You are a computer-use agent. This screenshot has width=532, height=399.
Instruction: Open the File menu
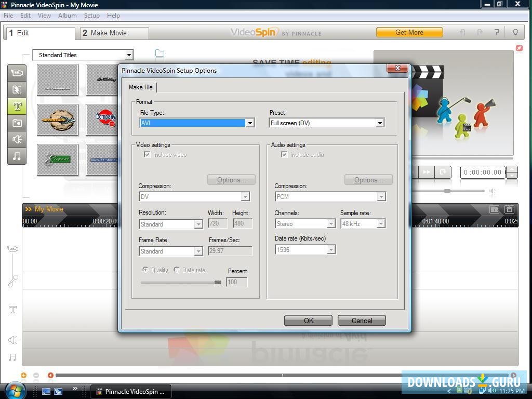pos(8,16)
